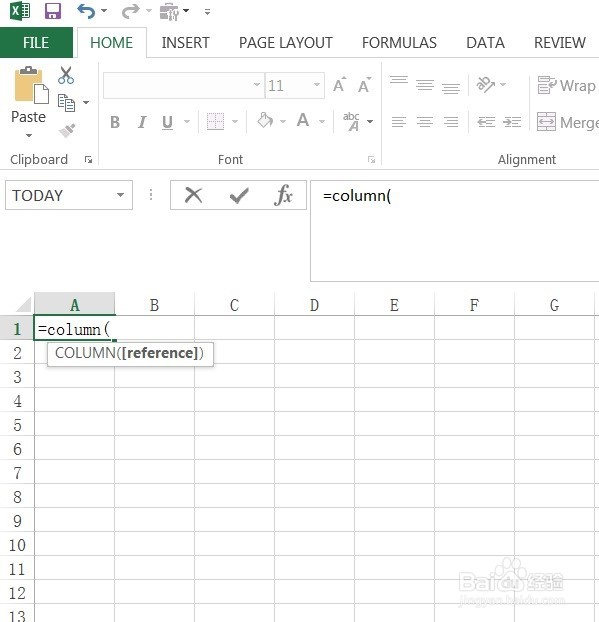Toggle Bold formatting
The height and width of the screenshot is (622, 599).
[x=115, y=122]
